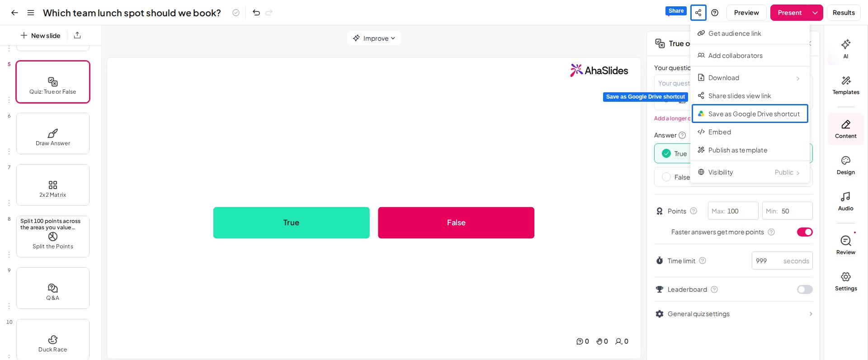Click the Time limit help icon
Screen dimensions: 868x360
(703, 261)
